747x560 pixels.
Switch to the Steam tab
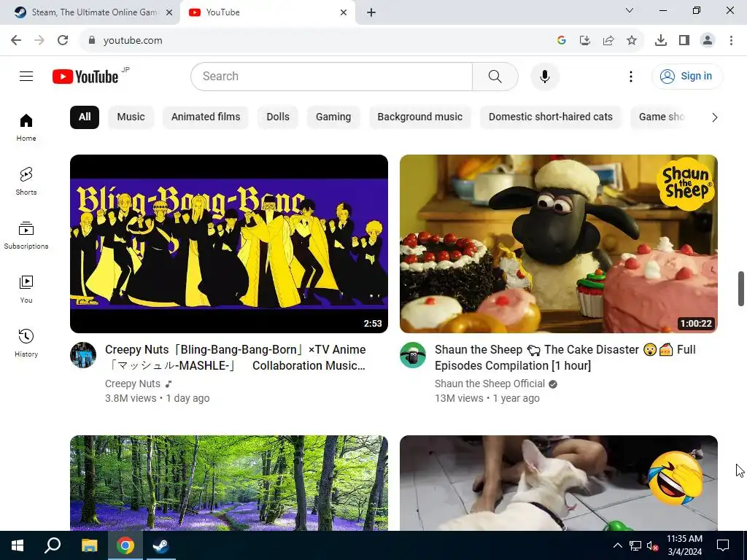[90, 12]
